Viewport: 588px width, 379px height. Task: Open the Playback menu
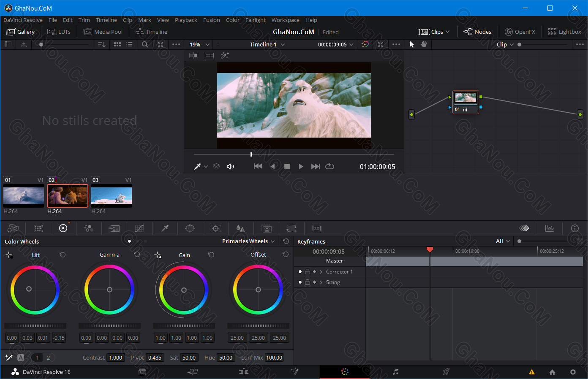(x=186, y=20)
